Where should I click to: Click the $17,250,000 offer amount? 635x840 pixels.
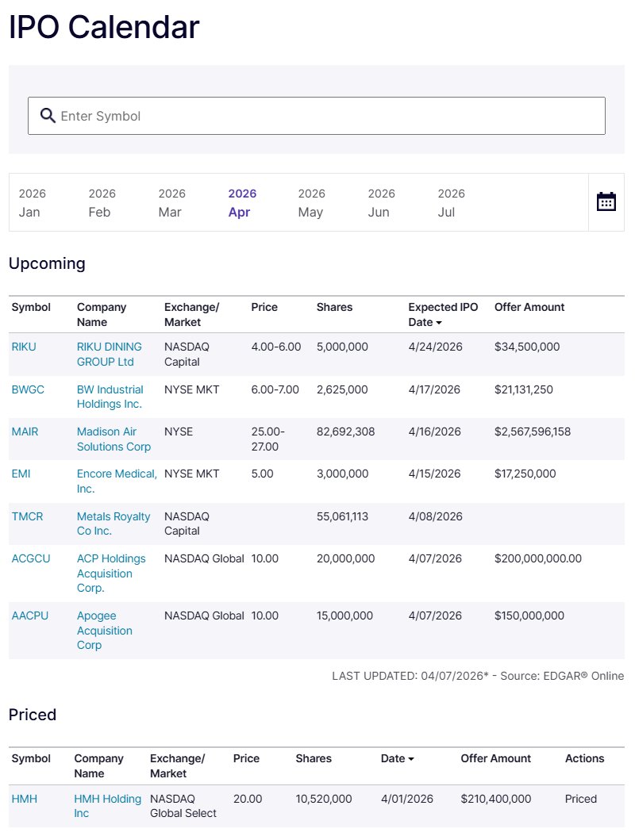pyautogui.click(x=525, y=474)
